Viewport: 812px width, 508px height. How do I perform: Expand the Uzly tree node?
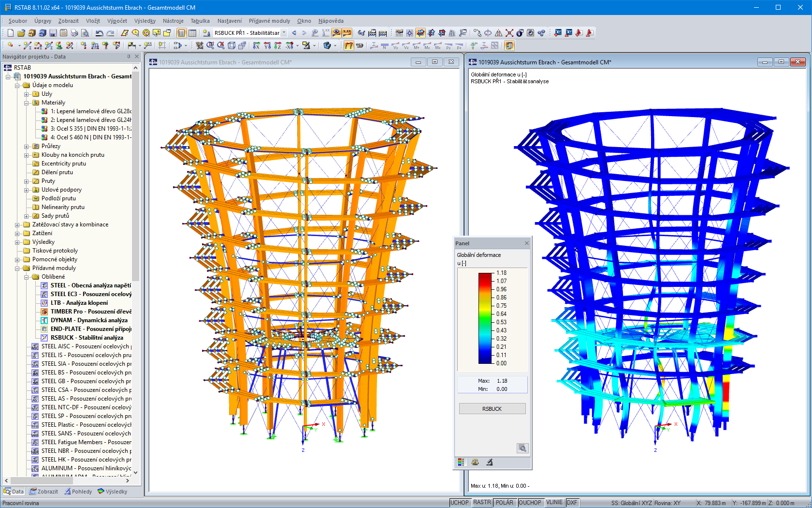pos(27,94)
